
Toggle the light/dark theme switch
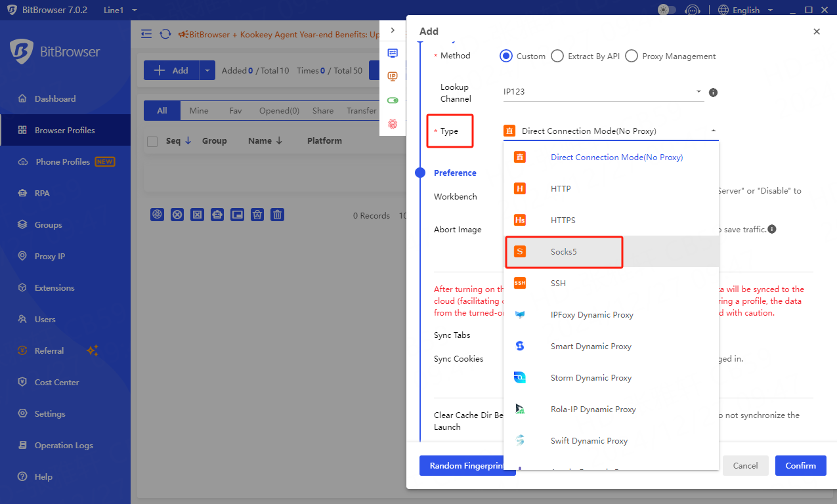(666, 10)
